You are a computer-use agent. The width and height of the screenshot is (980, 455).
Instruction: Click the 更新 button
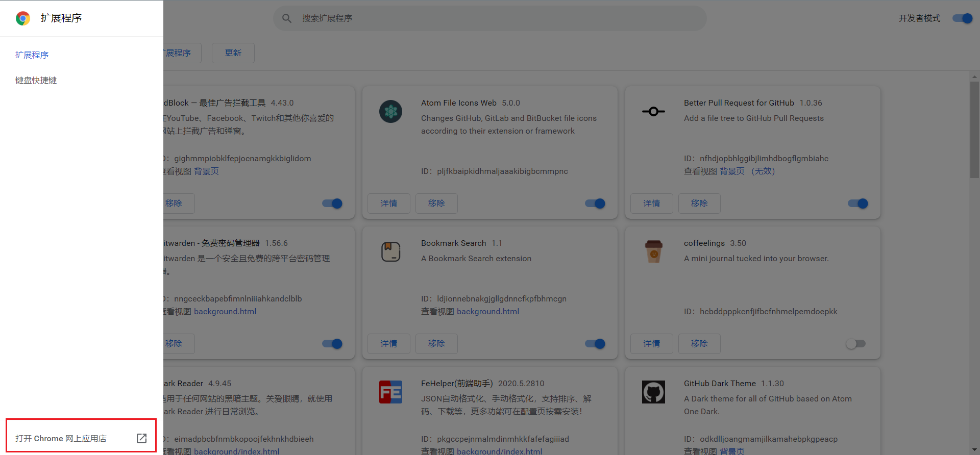pos(233,53)
